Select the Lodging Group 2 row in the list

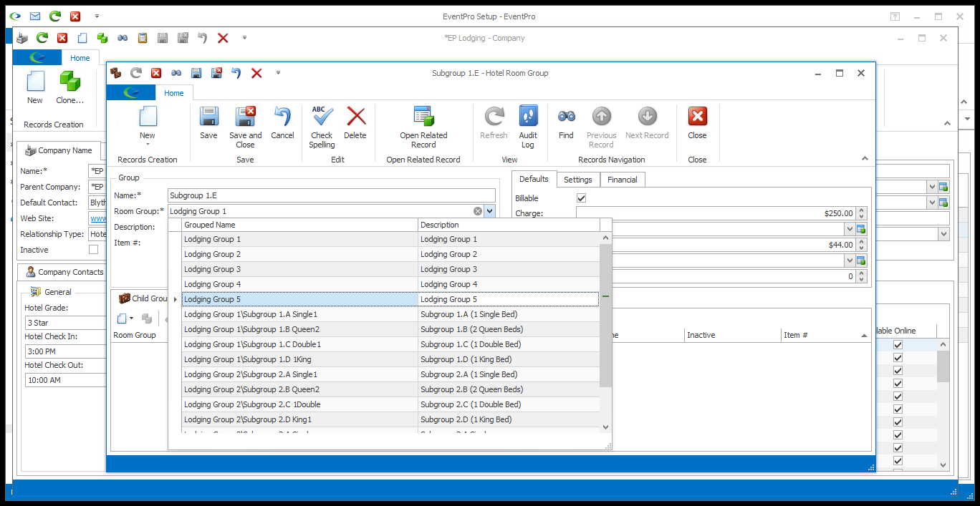[390, 254]
